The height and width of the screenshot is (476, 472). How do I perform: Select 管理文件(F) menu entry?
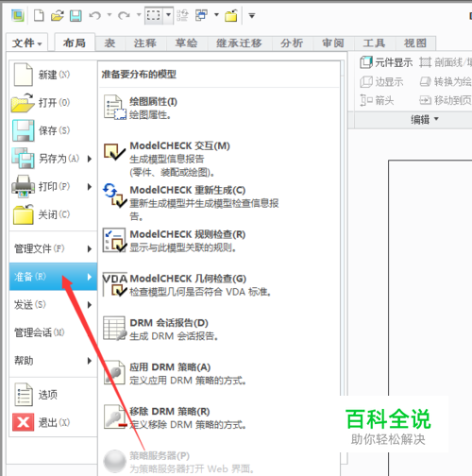tap(53, 248)
